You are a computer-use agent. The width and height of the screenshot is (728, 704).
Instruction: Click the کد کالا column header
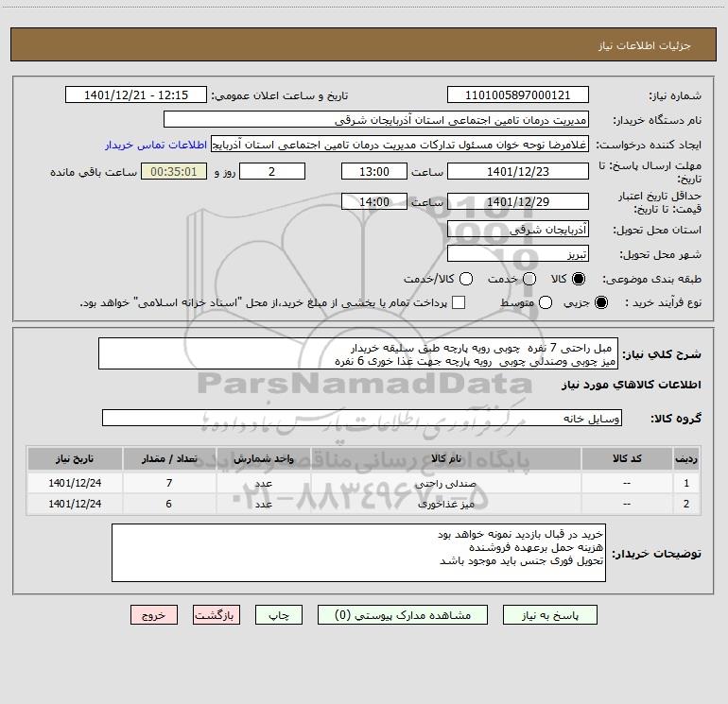[627, 458]
